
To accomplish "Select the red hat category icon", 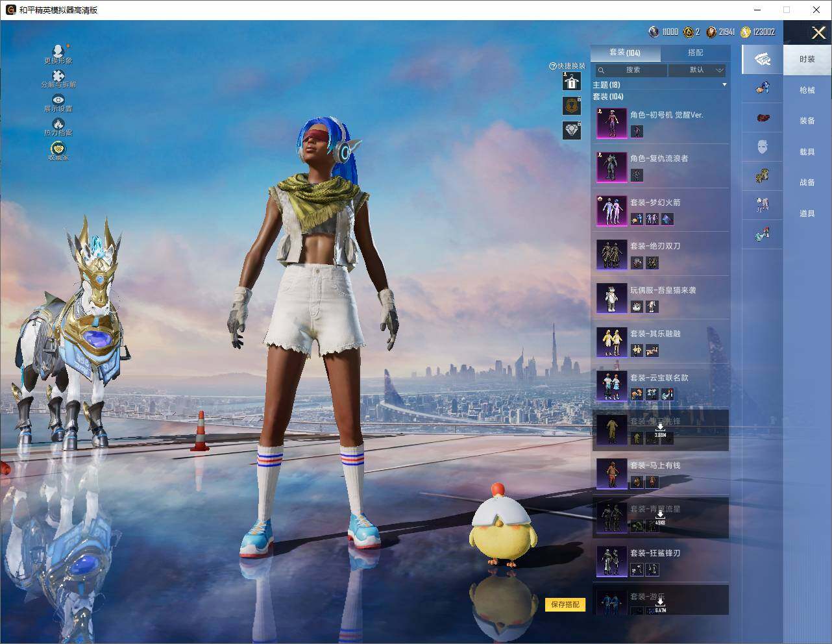I will tap(763, 118).
